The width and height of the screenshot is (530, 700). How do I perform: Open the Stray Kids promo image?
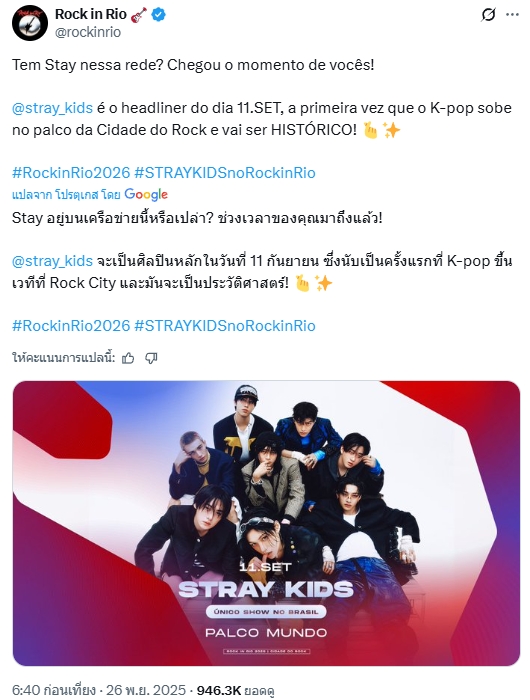[x=266, y=523]
